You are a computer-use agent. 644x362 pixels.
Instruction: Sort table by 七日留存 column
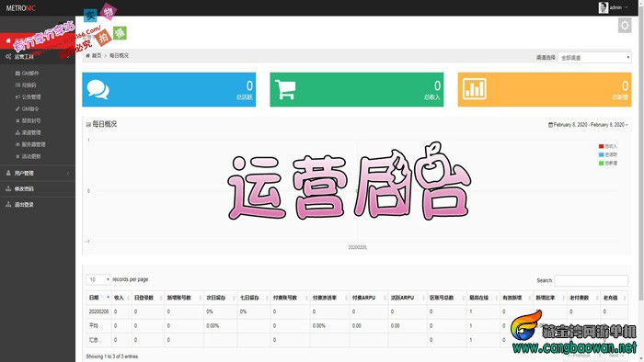coord(254,298)
